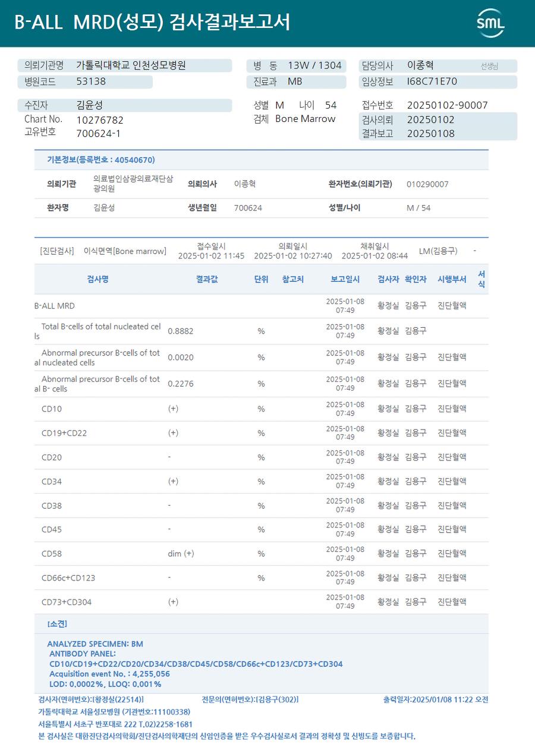Click the referring institution '의료법인삼광의료재단삼광의원'
The width and height of the screenshot is (535, 756).
pos(133,184)
